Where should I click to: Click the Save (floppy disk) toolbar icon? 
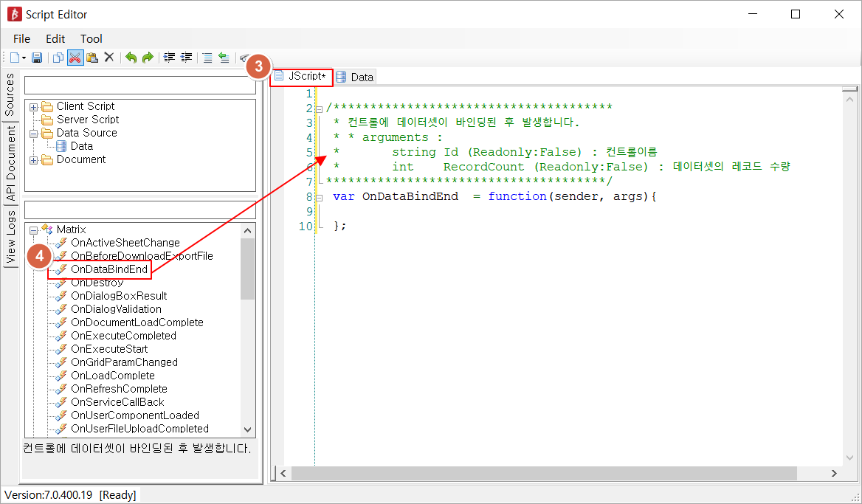click(36, 58)
